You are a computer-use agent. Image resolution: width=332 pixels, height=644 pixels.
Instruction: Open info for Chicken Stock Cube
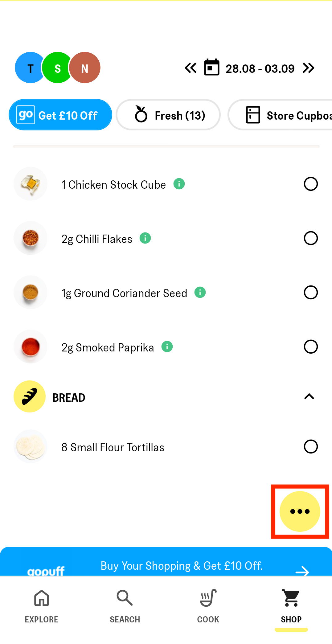pos(179,184)
